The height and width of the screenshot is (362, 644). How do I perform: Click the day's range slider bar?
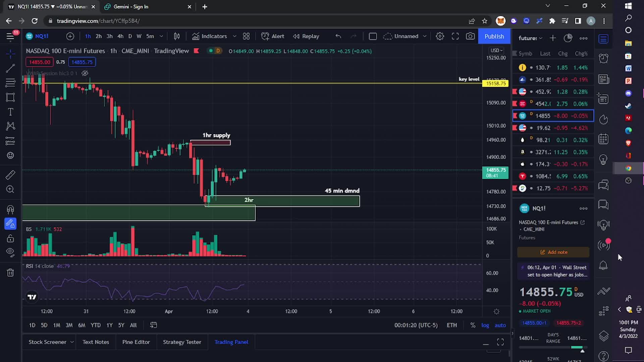(552, 348)
